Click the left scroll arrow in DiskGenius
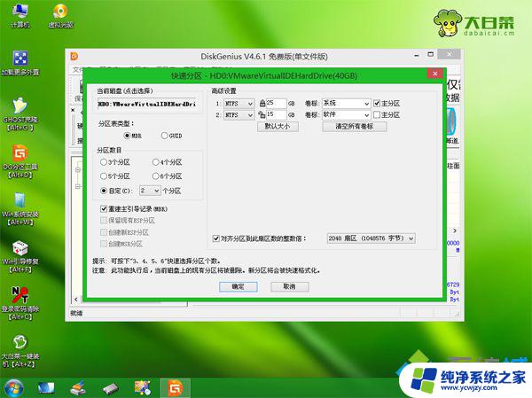The width and height of the screenshot is (532, 398). pos(76,300)
